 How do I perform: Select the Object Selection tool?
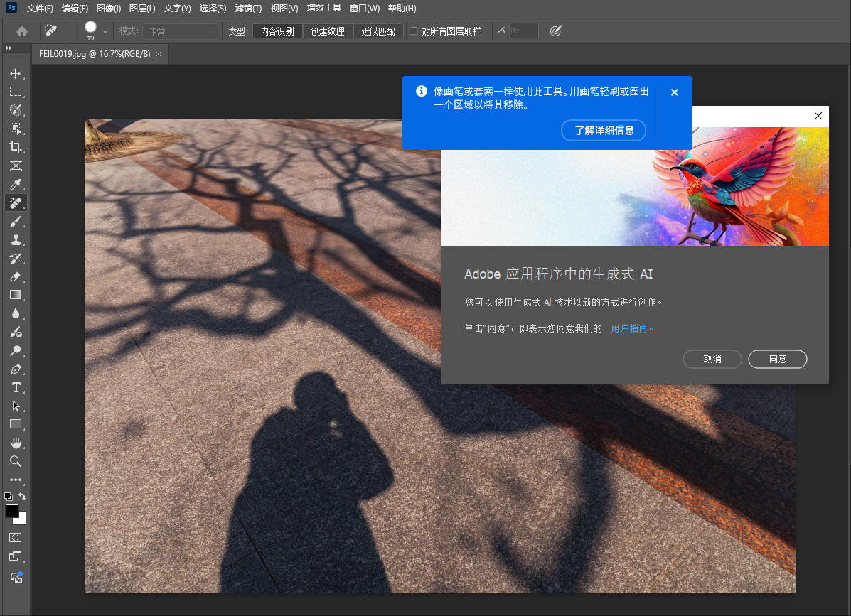pyautogui.click(x=16, y=129)
